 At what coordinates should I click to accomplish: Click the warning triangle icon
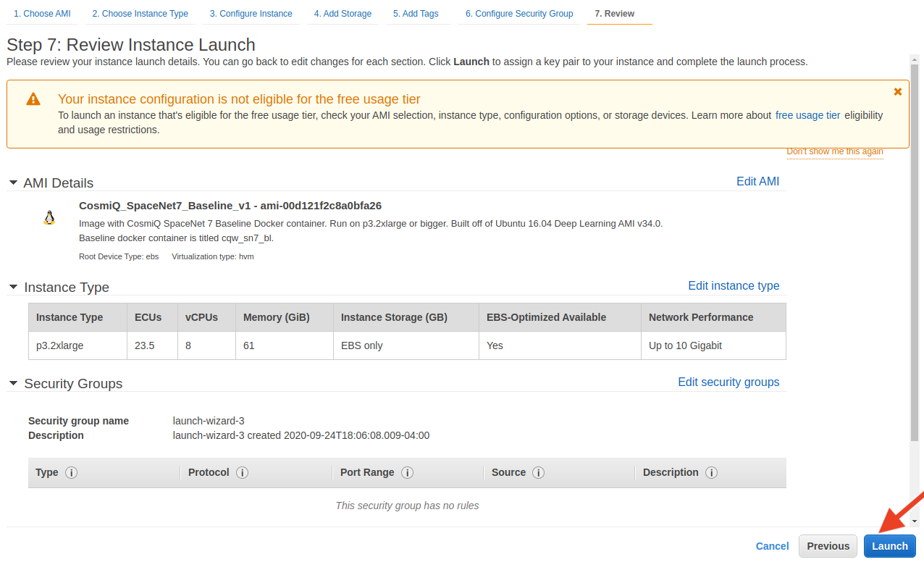coord(33,99)
